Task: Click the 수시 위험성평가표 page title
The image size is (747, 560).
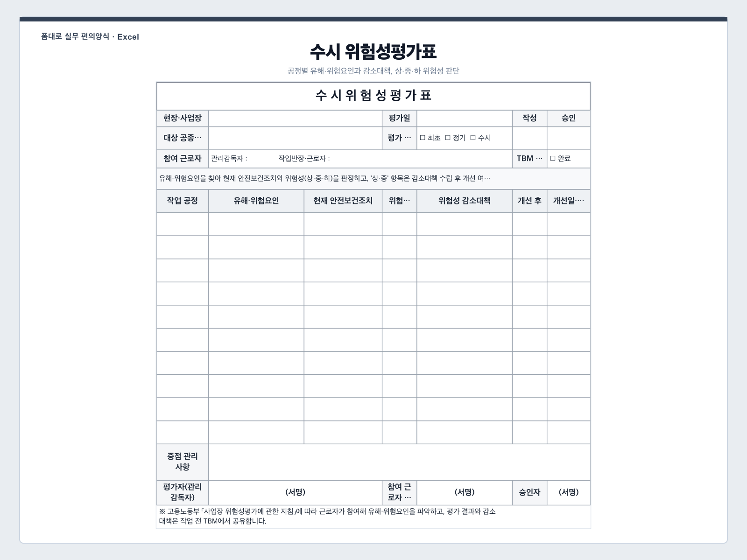Action: coord(373,52)
